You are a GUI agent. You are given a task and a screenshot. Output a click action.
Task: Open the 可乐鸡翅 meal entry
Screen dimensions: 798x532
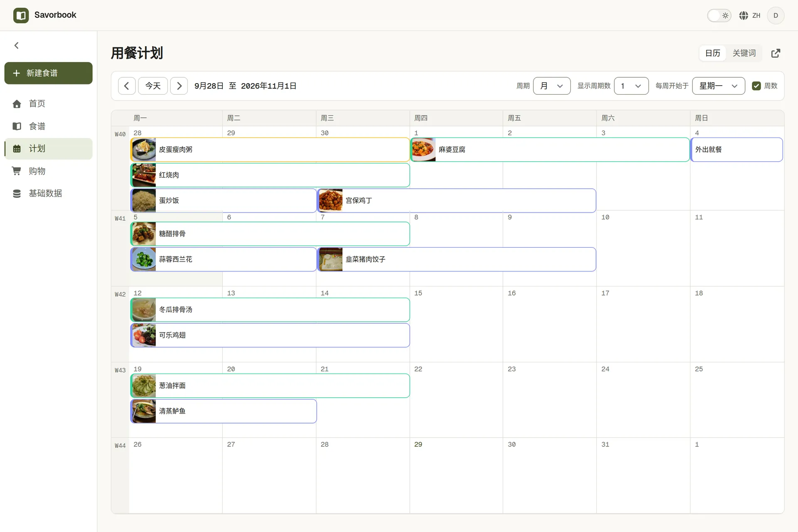270,335
